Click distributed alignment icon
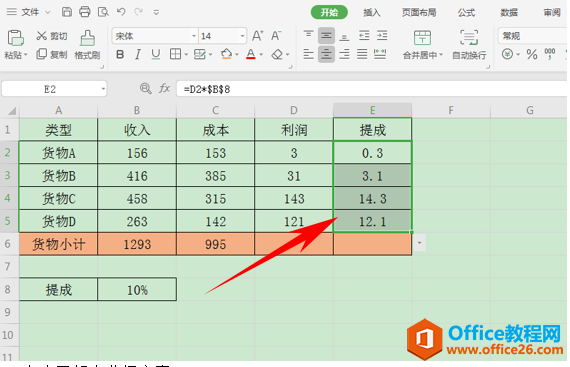The width and height of the screenshot is (570, 367). pos(380,55)
